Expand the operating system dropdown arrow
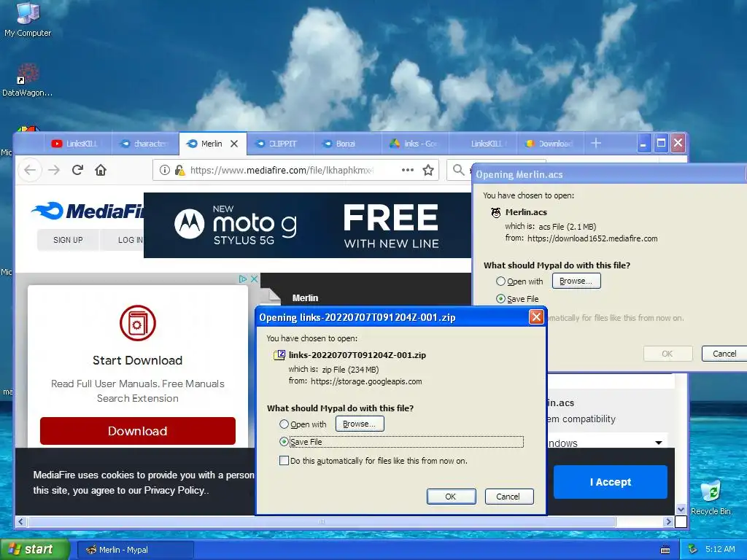Viewport: 747px width, 560px height. 659,443
